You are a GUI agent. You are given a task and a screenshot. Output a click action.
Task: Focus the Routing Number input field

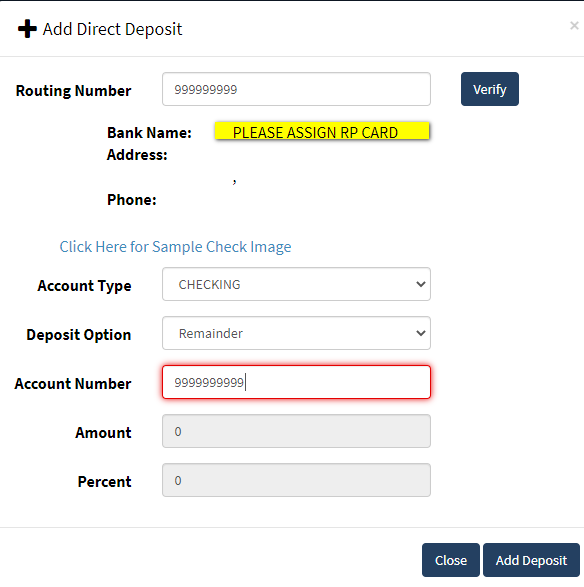point(296,89)
